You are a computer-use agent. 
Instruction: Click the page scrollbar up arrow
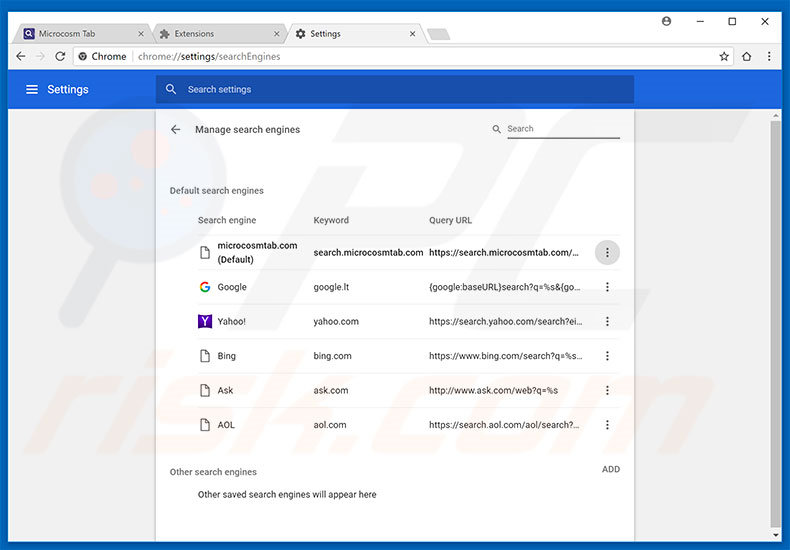pos(776,116)
